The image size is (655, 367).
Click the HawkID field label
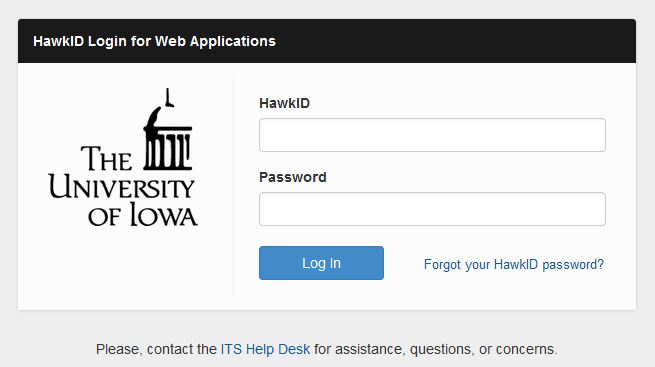coord(284,103)
